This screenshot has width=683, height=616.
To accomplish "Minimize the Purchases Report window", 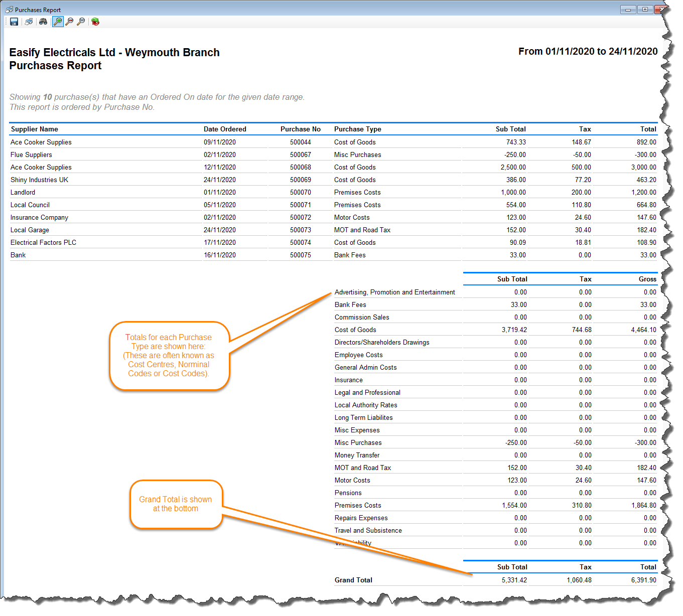I will tap(628, 10).
